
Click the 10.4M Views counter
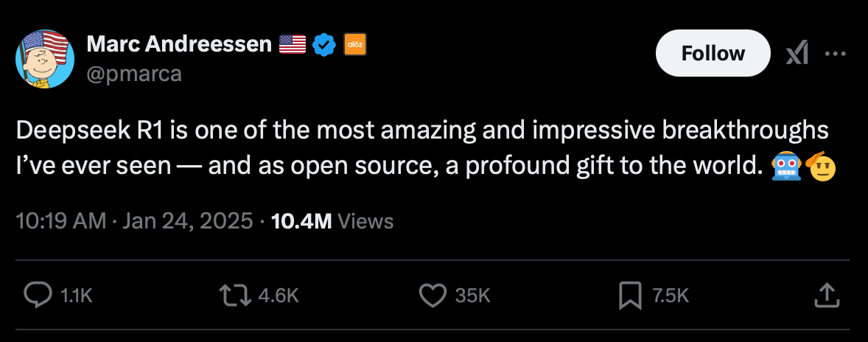pyautogui.click(x=333, y=221)
